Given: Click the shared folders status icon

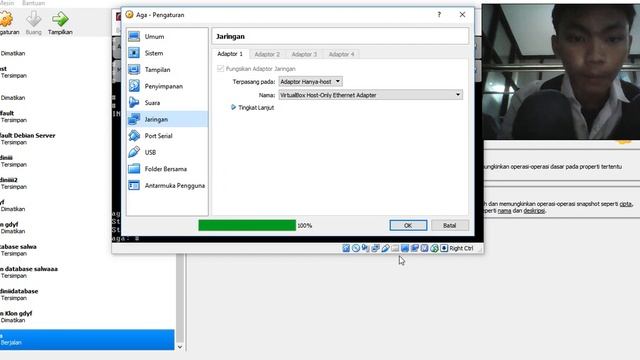Looking at the screenshot, I should (395, 248).
